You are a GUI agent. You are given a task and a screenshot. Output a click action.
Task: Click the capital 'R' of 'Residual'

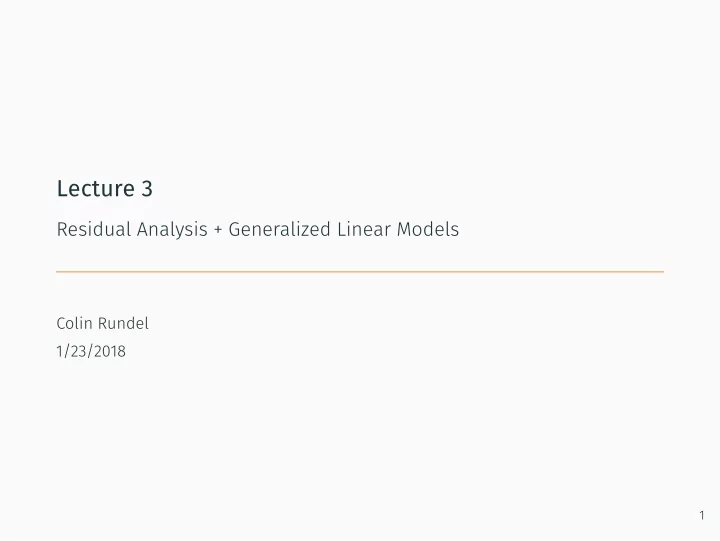point(62,229)
